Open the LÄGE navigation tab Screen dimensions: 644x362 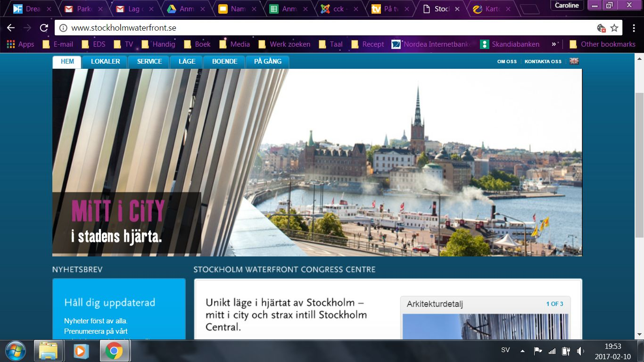click(187, 62)
